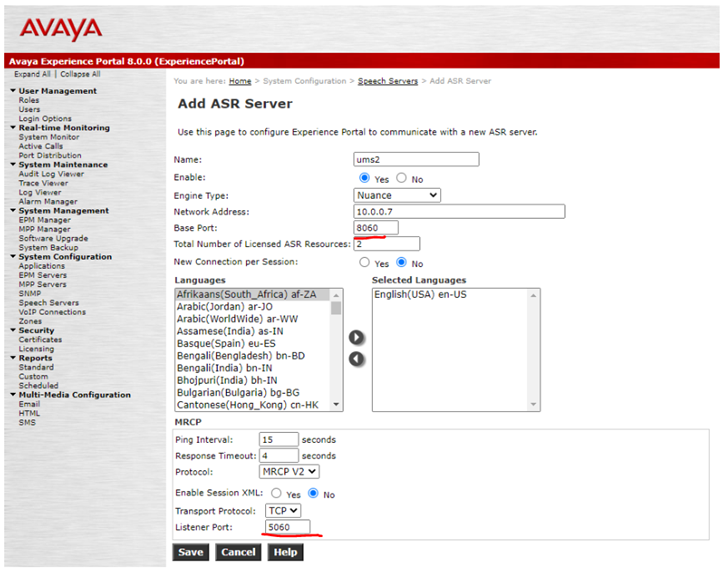This screenshot has height=573, width=724.
Task: Follow the Speech Servers breadcrumb link
Action: coord(388,81)
